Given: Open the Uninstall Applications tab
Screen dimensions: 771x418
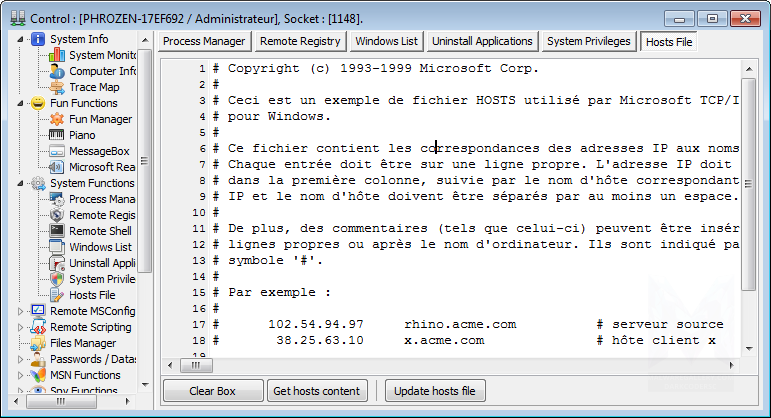Looking at the screenshot, I should point(482,41).
